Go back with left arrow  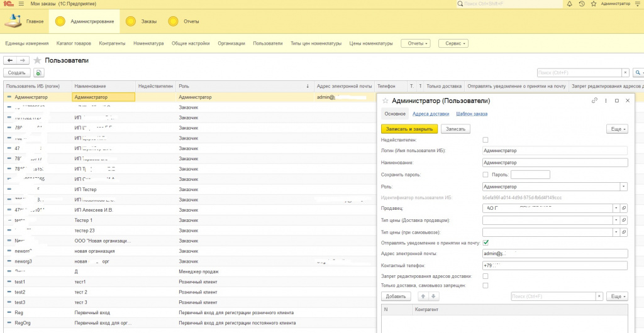point(10,60)
